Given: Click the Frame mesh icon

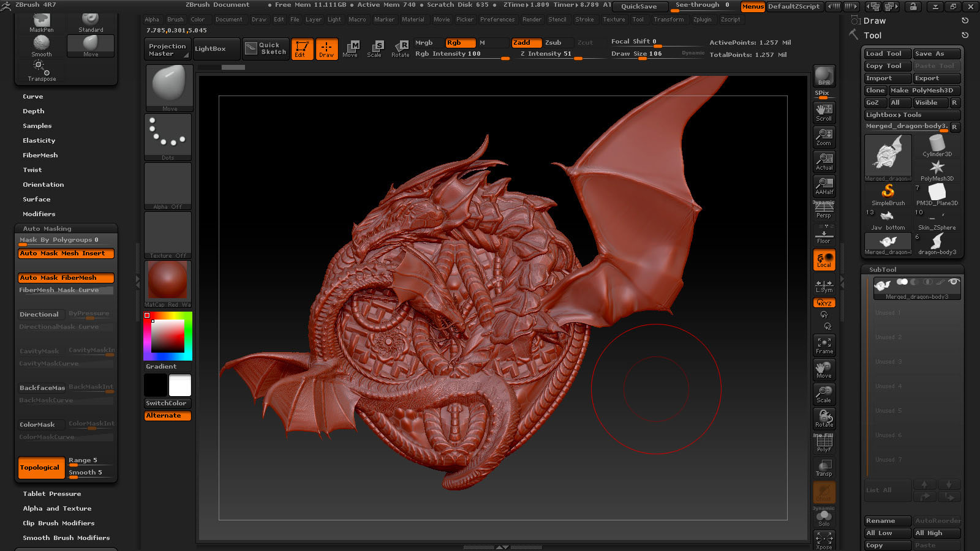Looking at the screenshot, I should tap(824, 345).
